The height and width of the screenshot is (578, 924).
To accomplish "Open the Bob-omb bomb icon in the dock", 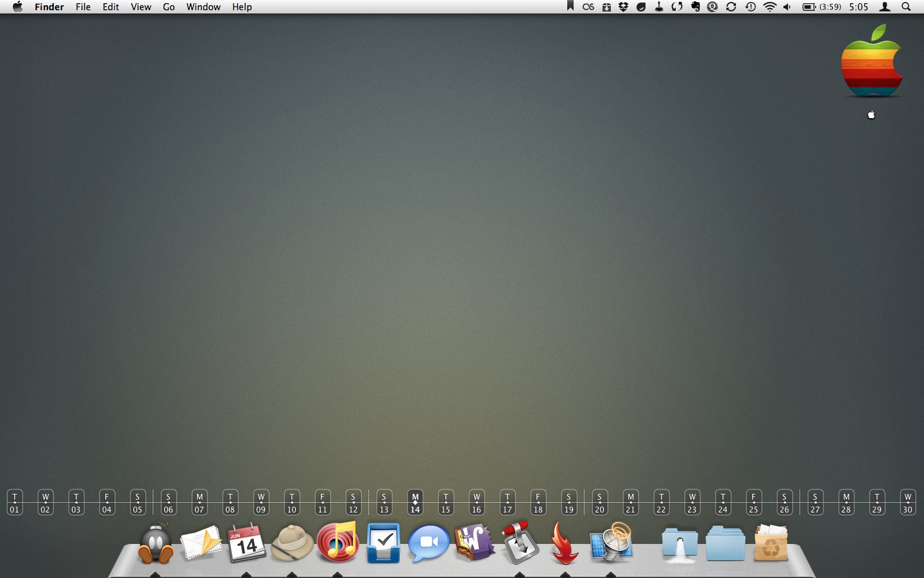I will (156, 543).
